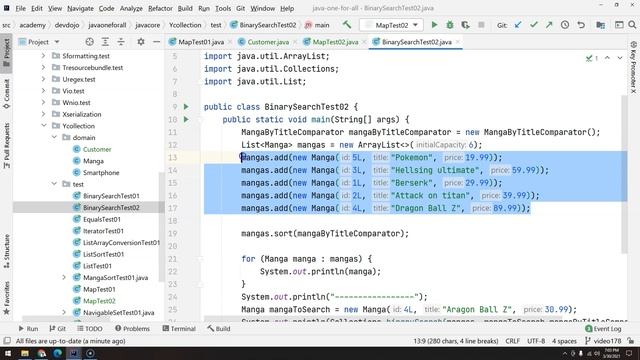Open MapTest02 run configuration dropdown

[x=391, y=25]
